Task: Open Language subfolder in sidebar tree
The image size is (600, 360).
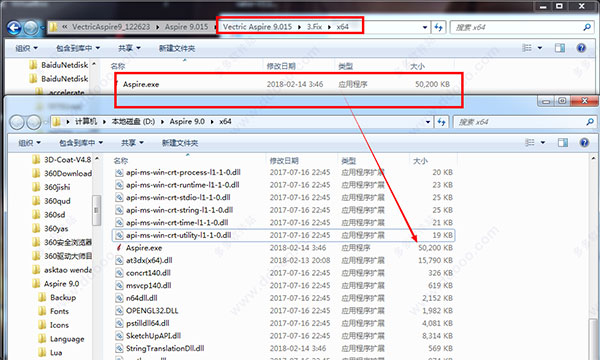Action: tap(62, 339)
